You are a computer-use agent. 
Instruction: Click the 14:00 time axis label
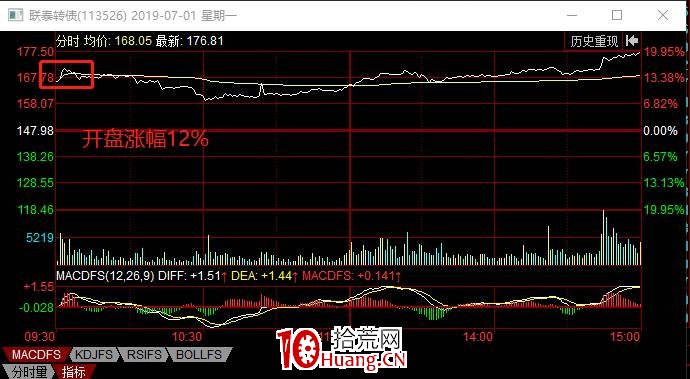[478, 337]
